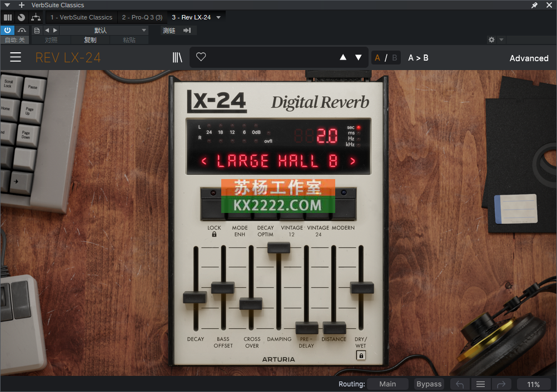Click the DECAY slider handle
Screen dimensions: 557x392
coord(195,297)
